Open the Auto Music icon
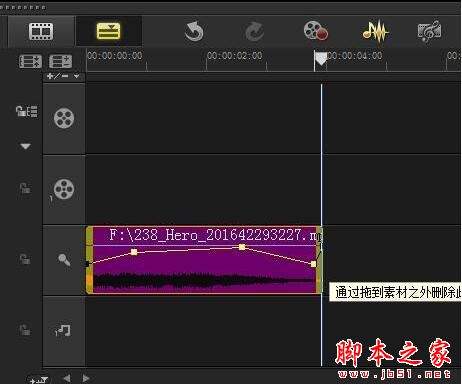 (429, 31)
